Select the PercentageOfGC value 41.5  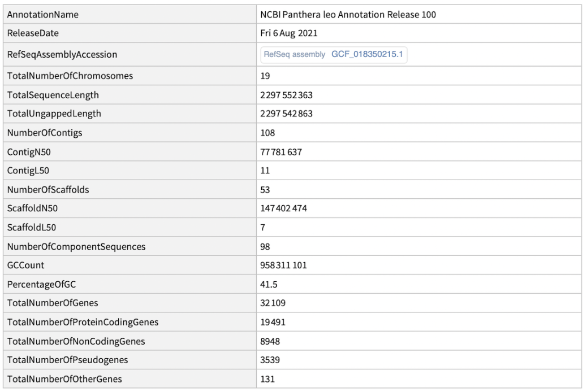pyautogui.click(x=267, y=285)
